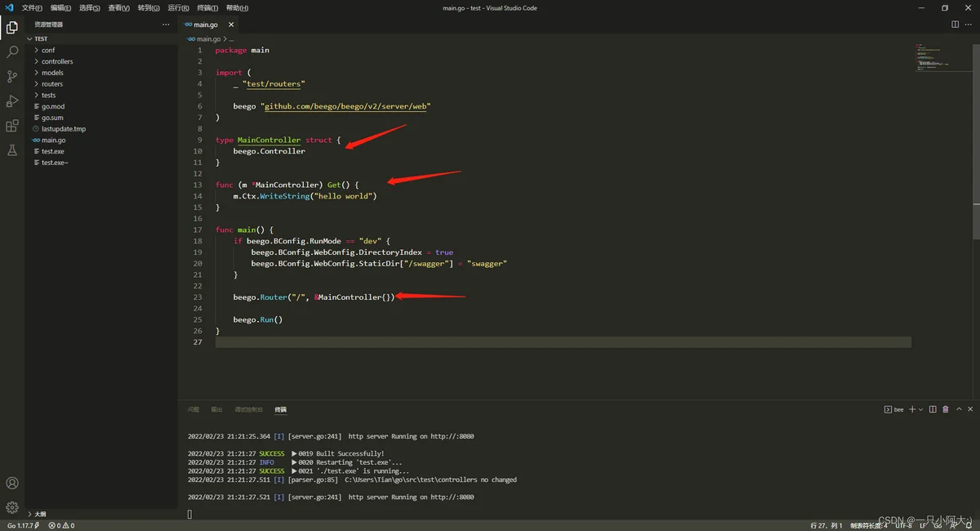The image size is (980, 531).
Task: Open the Extensions view
Action: coord(12,126)
